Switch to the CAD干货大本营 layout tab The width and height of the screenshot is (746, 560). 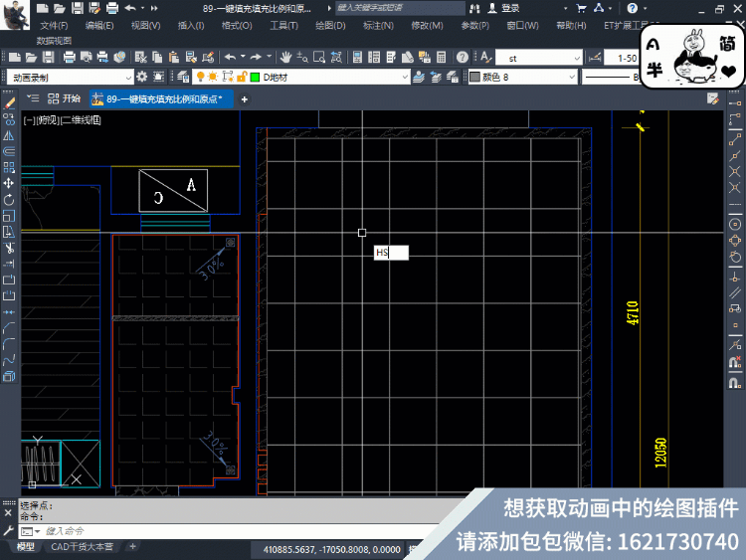point(82,547)
